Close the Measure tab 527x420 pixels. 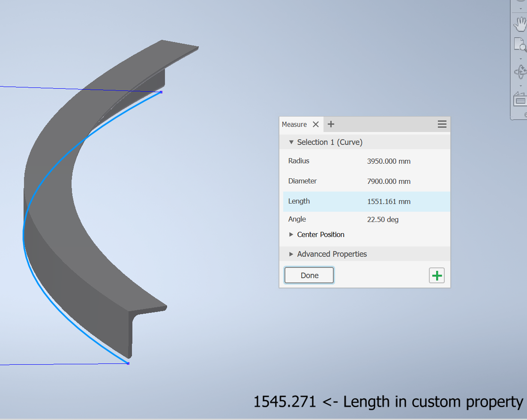(316, 124)
